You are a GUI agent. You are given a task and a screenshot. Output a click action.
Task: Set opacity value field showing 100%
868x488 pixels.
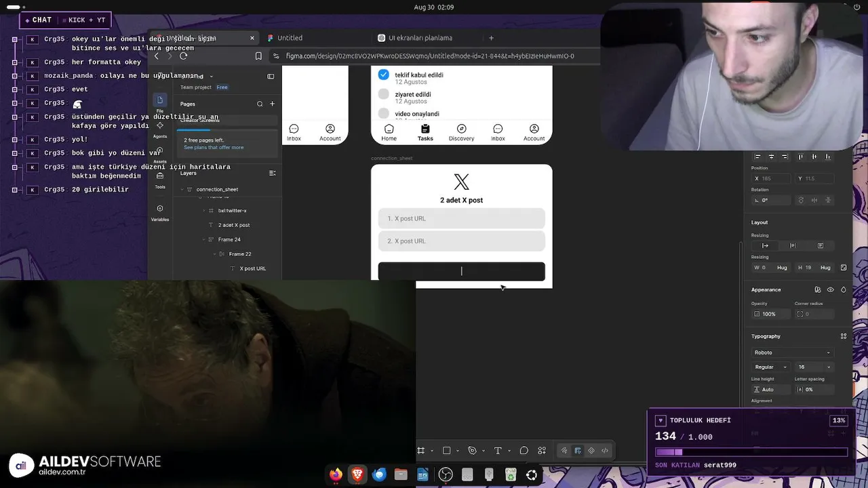[x=771, y=314]
